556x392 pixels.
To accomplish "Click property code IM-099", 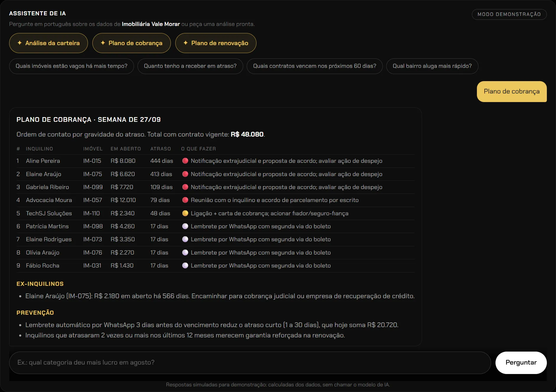I will click(x=93, y=187).
